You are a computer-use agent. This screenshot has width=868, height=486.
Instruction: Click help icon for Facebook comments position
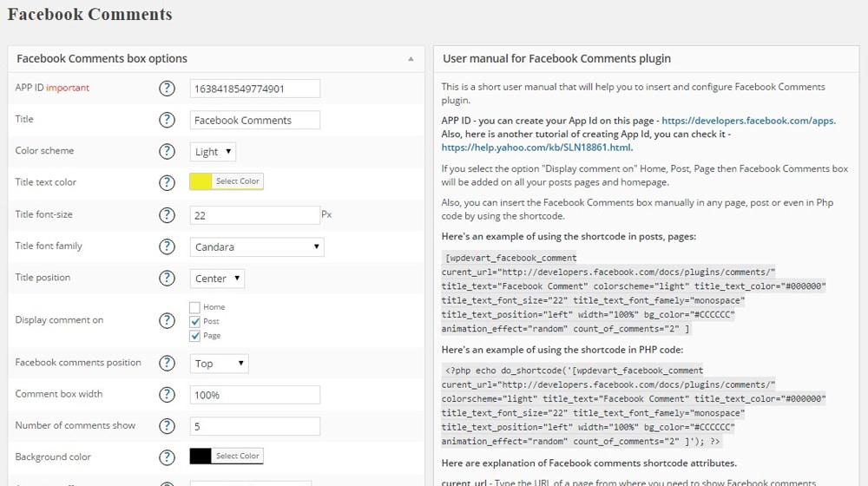coord(167,363)
